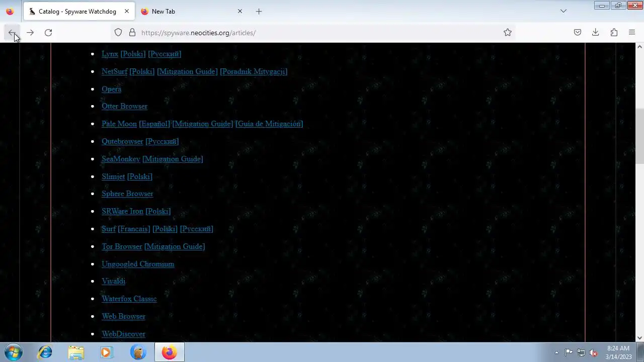Click the scrollbar up arrow

(x=640, y=47)
